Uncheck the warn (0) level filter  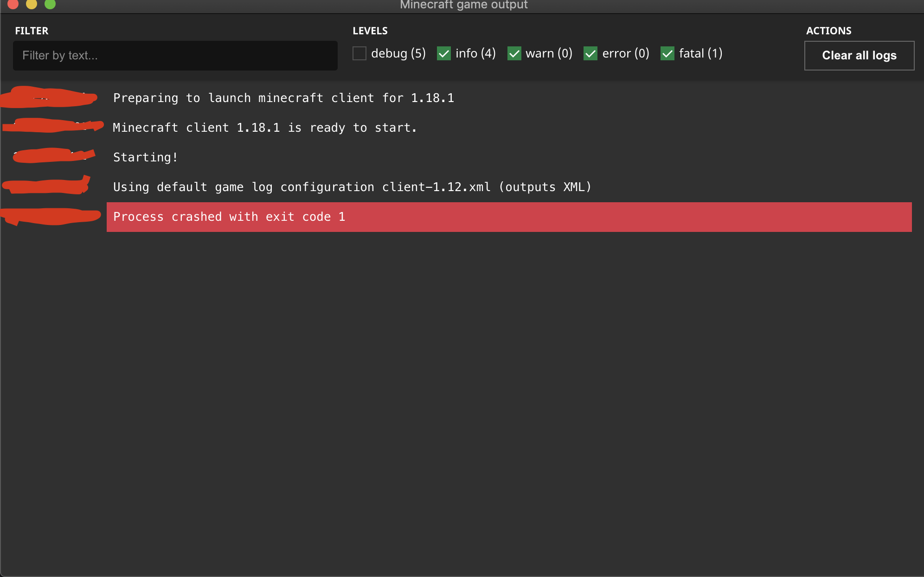[x=514, y=53]
